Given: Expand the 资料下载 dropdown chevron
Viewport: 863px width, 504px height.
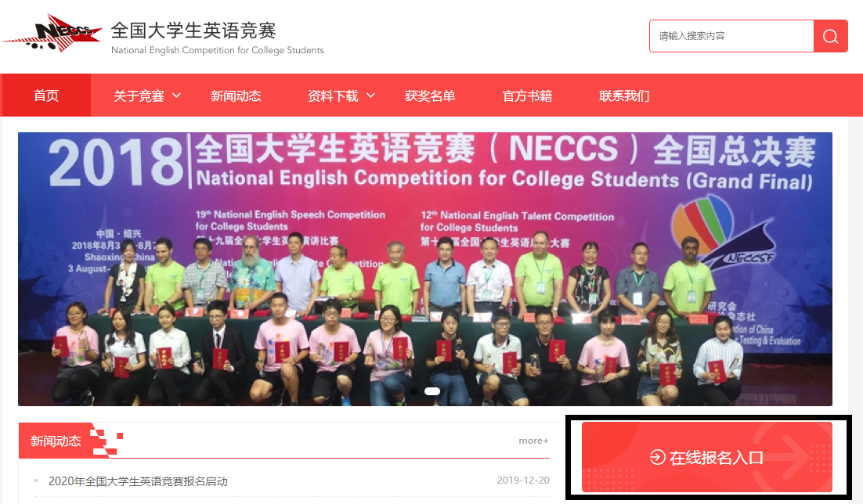Looking at the screenshot, I should pos(371,95).
